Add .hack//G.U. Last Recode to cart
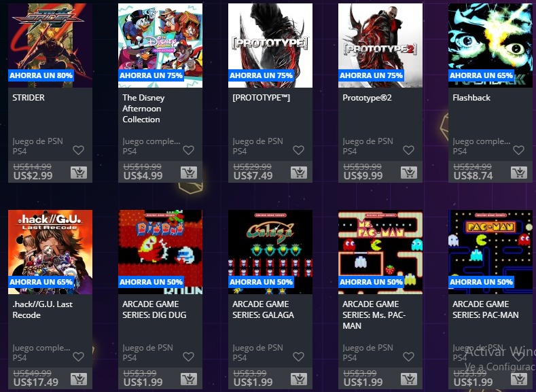Image resolution: width=536 pixels, height=392 pixels. pyautogui.click(x=79, y=379)
